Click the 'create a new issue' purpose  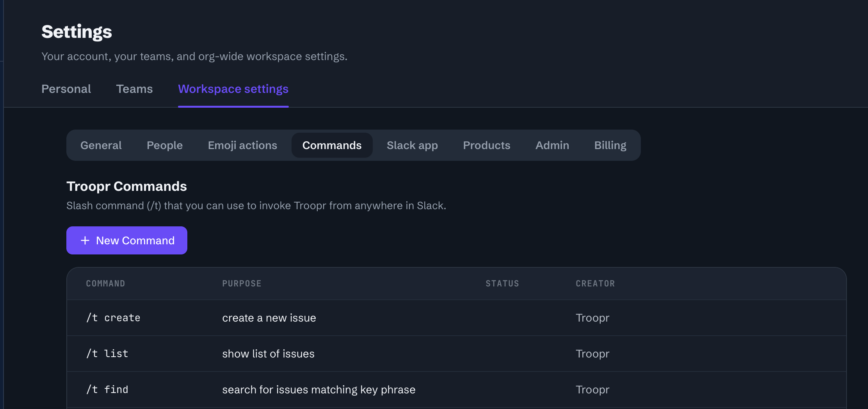point(269,318)
